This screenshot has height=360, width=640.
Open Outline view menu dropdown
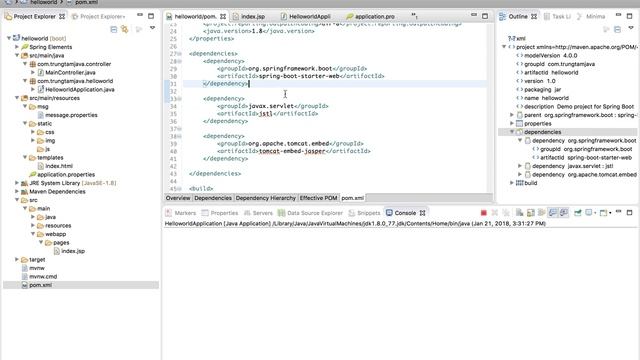(631, 28)
